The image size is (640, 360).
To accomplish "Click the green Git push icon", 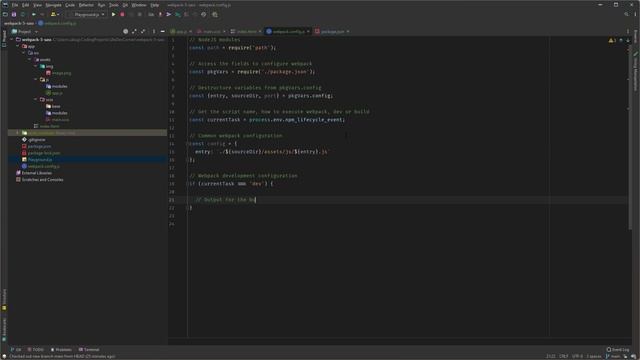I will tap(178, 14).
